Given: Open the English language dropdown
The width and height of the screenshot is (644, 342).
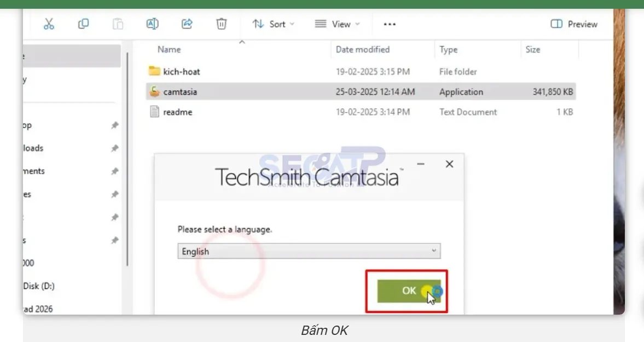Looking at the screenshot, I should tap(435, 251).
